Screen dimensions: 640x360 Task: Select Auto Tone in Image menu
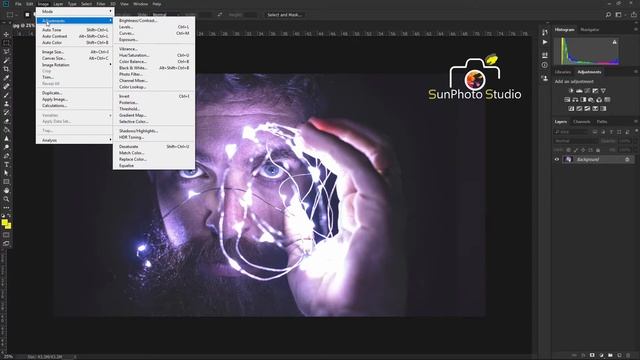click(75, 30)
